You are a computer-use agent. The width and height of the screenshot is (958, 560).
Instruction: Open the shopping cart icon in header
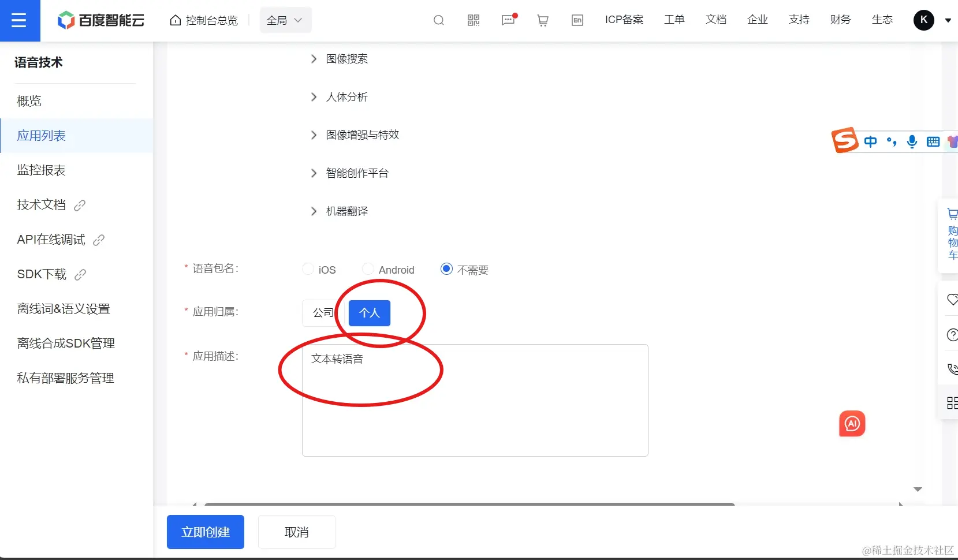(543, 20)
